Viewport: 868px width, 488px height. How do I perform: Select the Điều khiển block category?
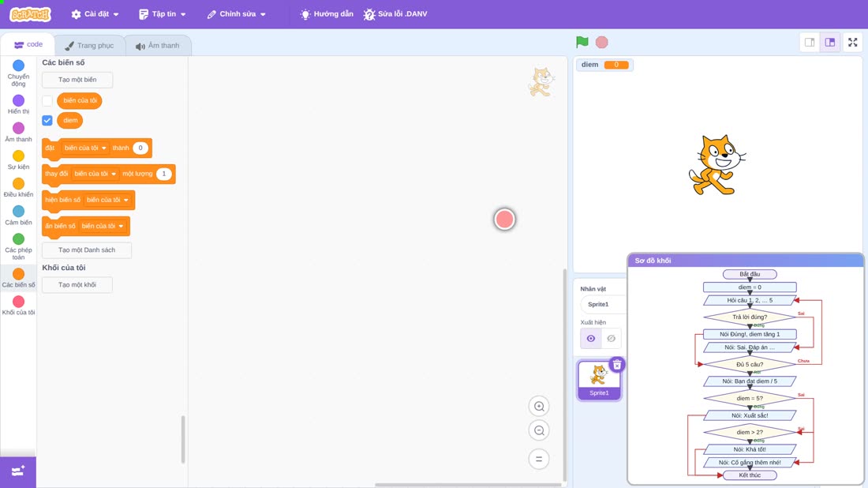pos(18,188)
